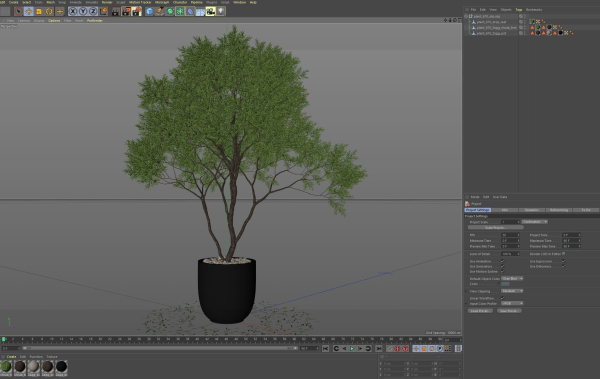This screenshot has height=379, width=600.
Task: Add a Light object
Action: tap(221, 11)
